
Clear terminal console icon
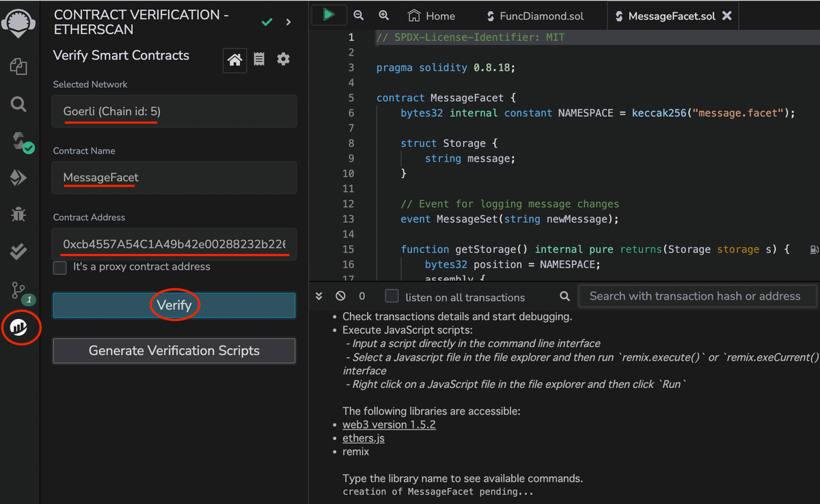(x=340, y=296)
